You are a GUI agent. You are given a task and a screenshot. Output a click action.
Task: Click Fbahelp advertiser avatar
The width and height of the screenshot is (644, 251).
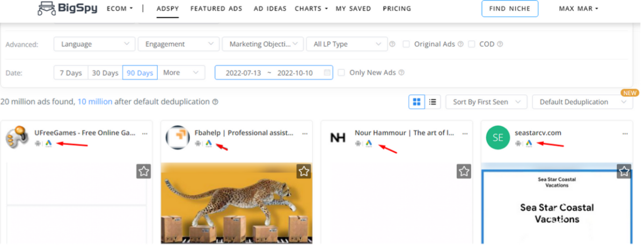coord(178,138)
